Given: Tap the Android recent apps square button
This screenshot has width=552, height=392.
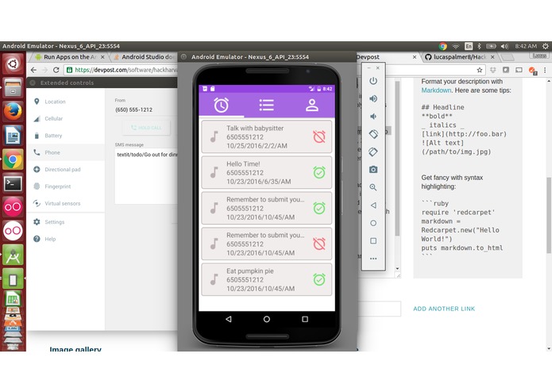Looking at the screenshot, I should [x=305, y=319].
